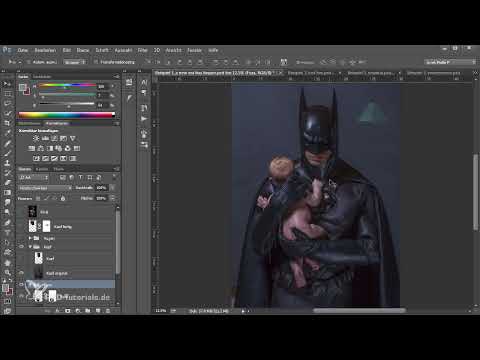Toggle the Transformationsstrg. checkbox
480x360 pixels.
(x=96, y=62)
